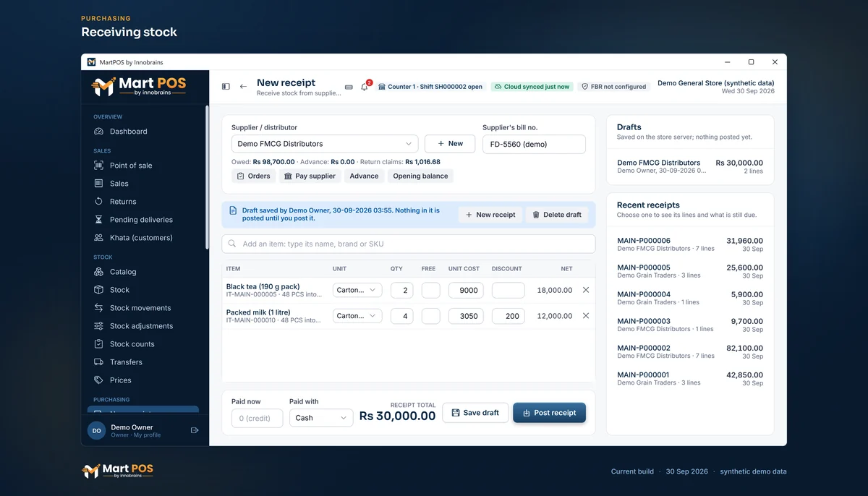Click the Prices tag icon

[x=98, y=380]
